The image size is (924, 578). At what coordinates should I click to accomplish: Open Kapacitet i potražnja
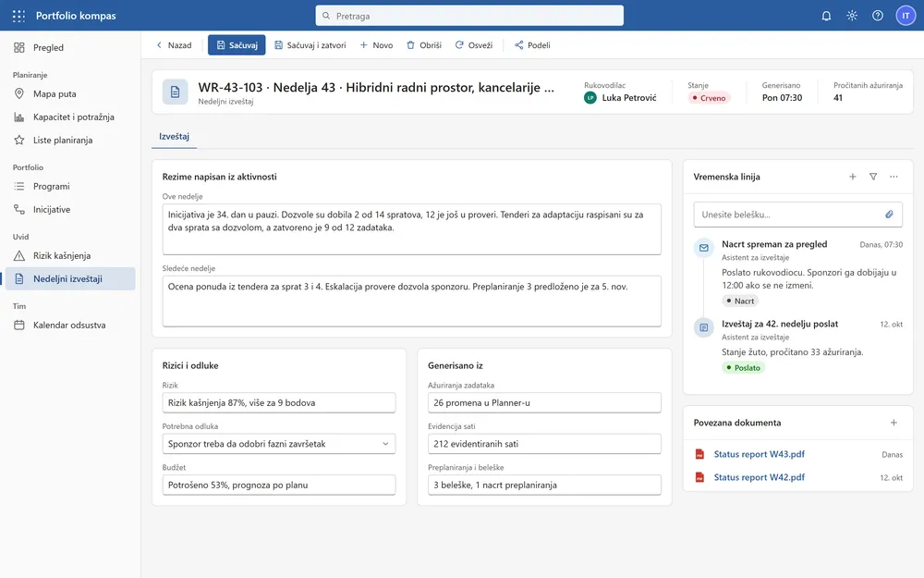tap(70, 117)
